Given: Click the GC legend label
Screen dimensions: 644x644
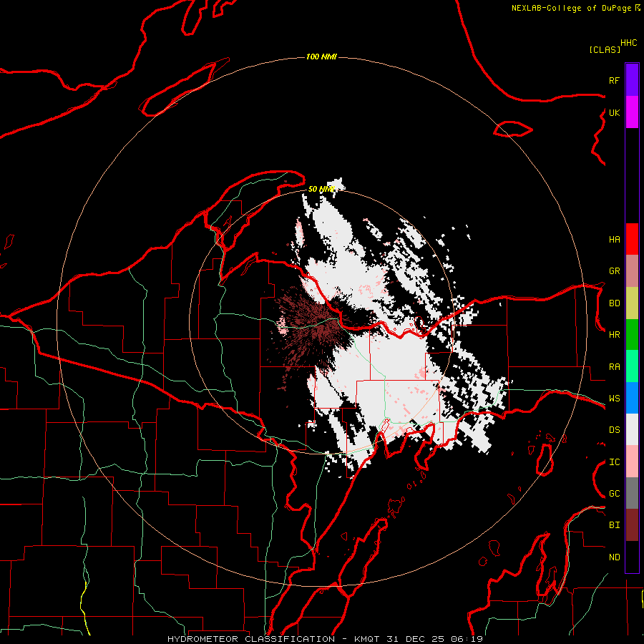Looking at the screenshot, I should [614, 494].
